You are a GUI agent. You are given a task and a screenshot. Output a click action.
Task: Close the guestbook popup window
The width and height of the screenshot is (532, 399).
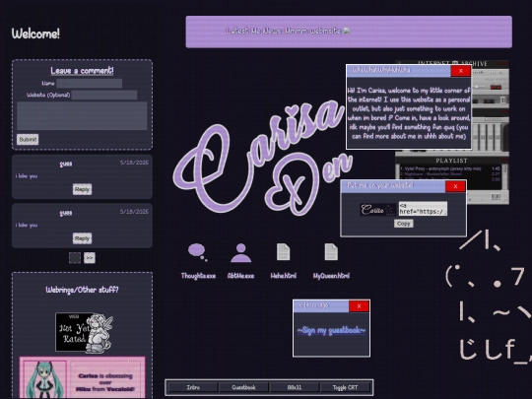tap(359, 306)
